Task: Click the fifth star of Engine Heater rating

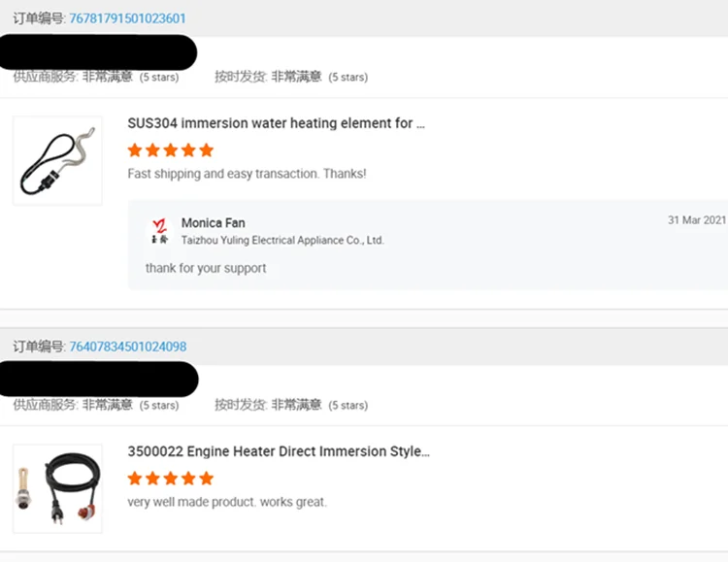Action: pyautogui.click(x=206, y=479)
